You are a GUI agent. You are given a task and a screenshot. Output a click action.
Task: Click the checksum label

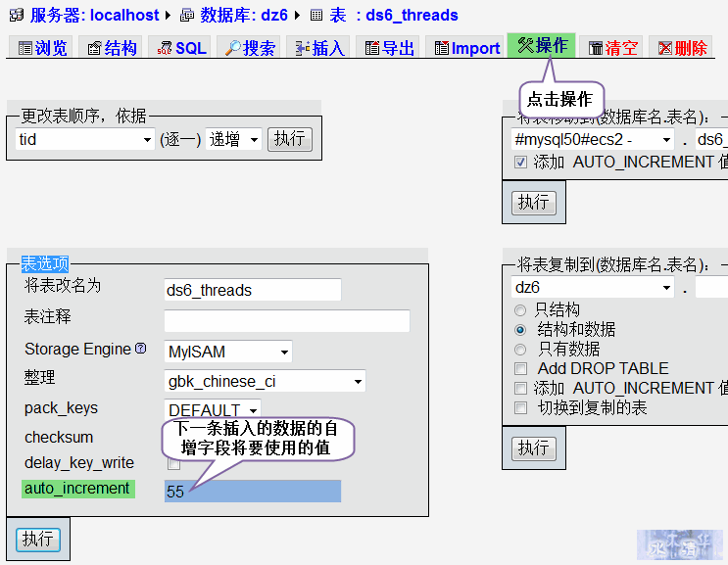(59, 437)
